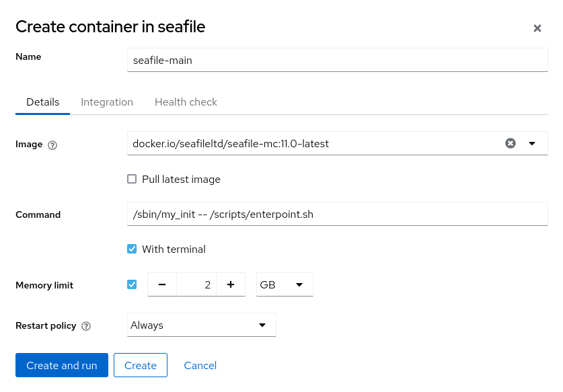Uncheck the With terminal checkbox
Viewport: 563px width, 392px height.
tap(132, 249)
